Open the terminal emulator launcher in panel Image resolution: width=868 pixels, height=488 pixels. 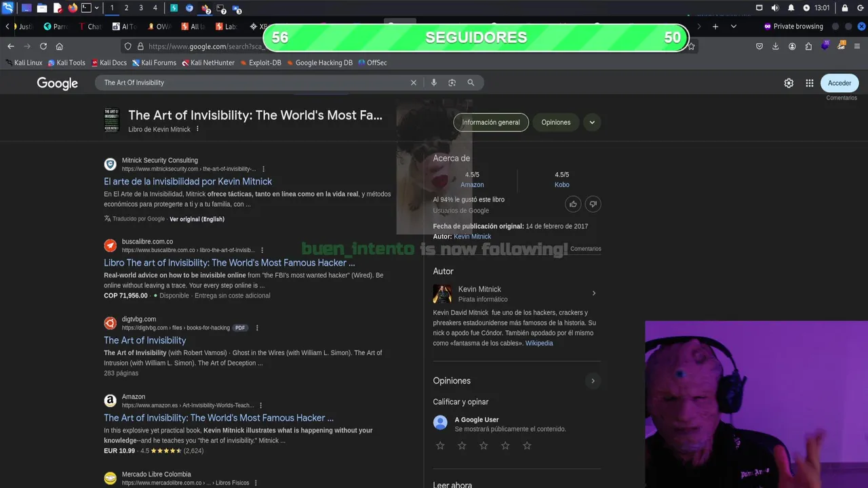click(x=86, y=8)
